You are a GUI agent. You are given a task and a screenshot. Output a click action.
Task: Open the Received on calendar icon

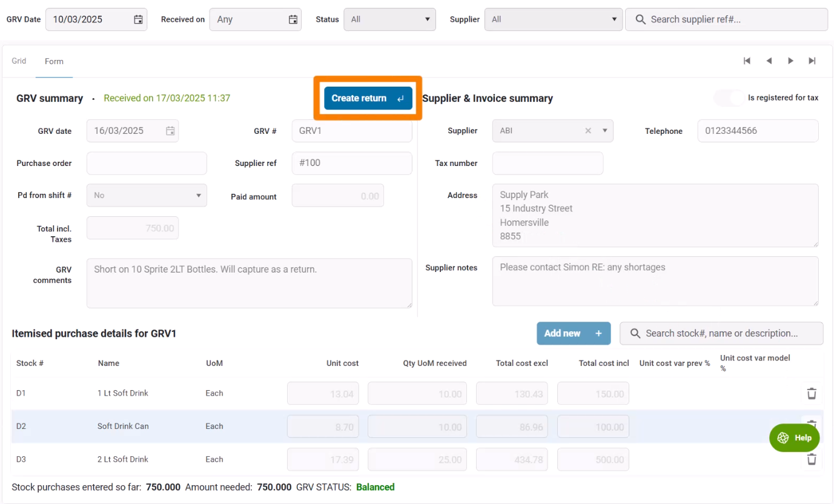click(293, 19)
